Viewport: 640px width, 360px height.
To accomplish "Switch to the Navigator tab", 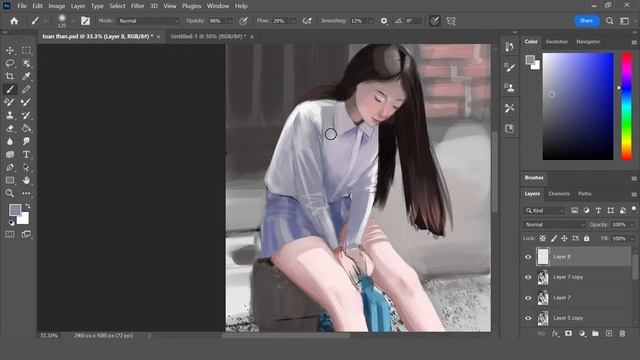I will coord(588,42).
